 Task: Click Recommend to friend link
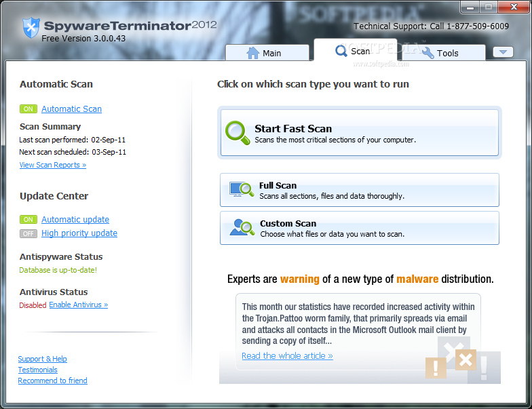53,381
